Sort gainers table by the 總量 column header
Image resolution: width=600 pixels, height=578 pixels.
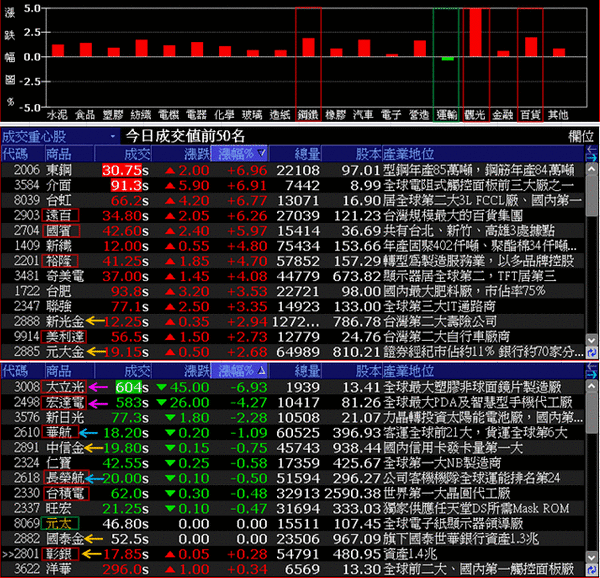[307, 154]
